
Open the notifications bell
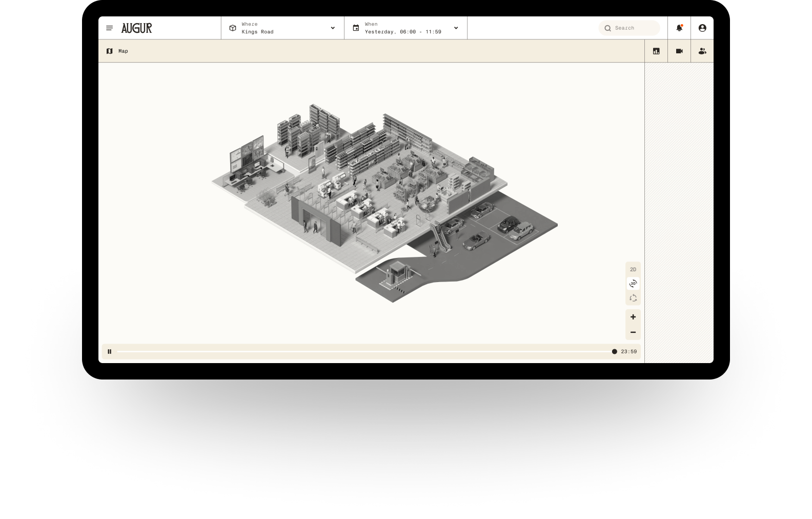point(679,28)
